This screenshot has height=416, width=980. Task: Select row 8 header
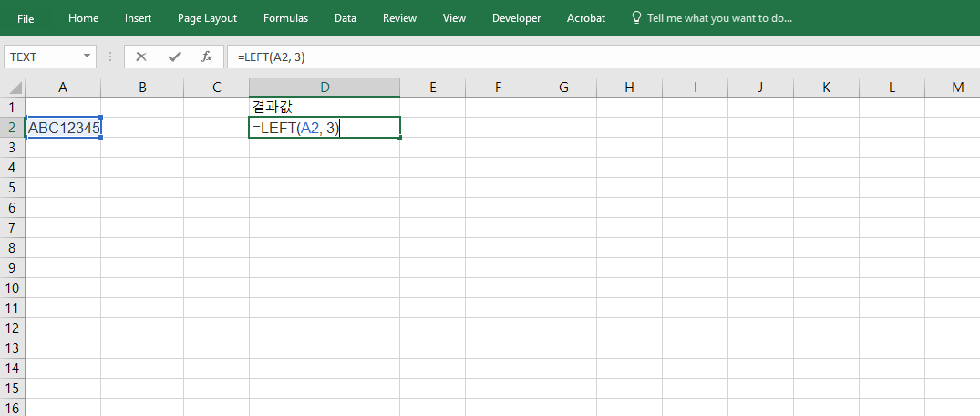point(13,248)
